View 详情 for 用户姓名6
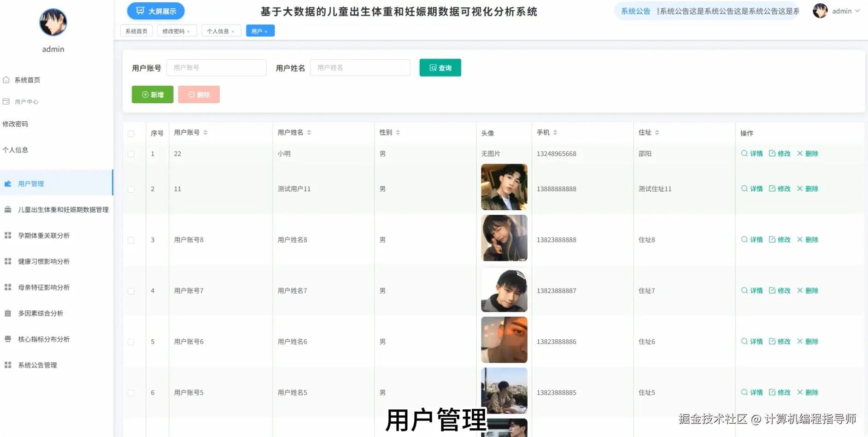This screenshot has width=868, height=437. 752,342
